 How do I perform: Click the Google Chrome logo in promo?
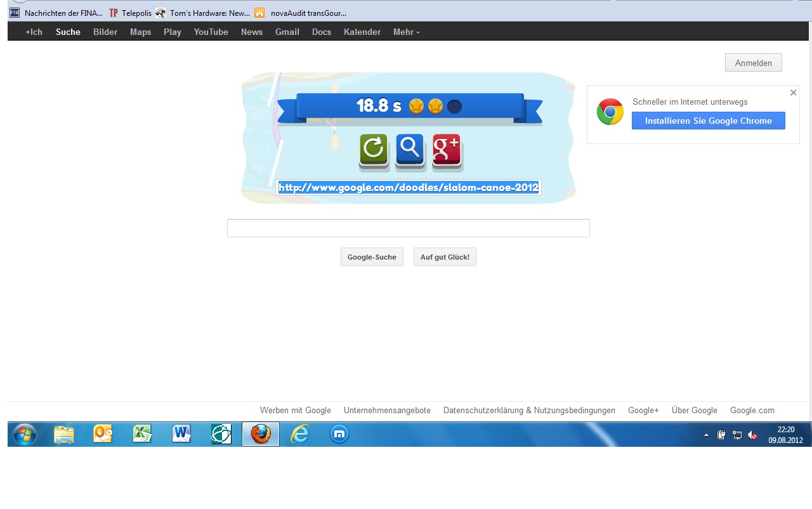(610, 112)
